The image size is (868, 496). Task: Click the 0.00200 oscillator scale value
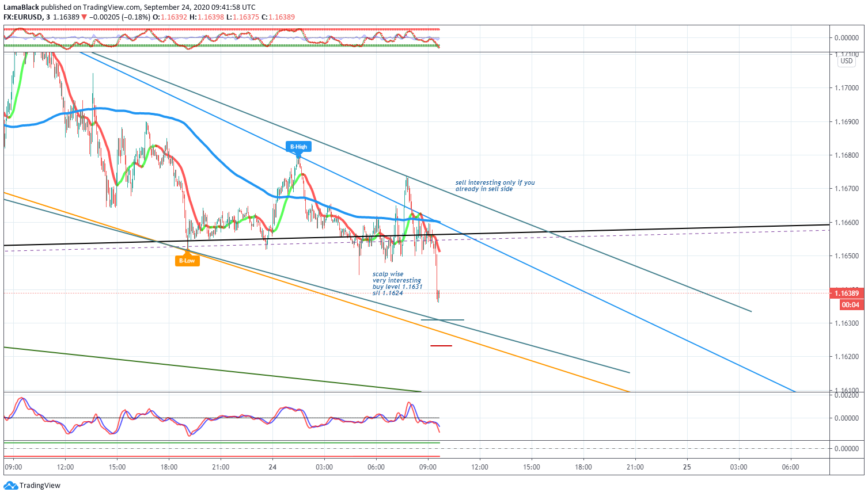tap(847, 395)
